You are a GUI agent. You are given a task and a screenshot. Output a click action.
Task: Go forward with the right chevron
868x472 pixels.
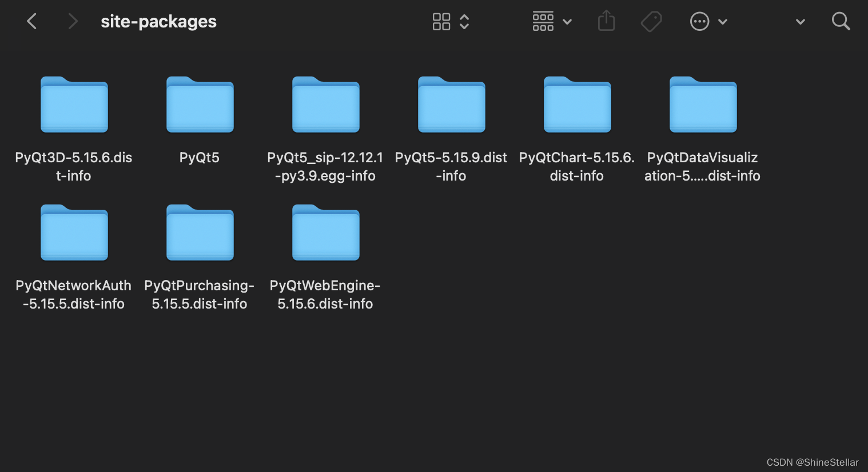(x=73, y=22)
